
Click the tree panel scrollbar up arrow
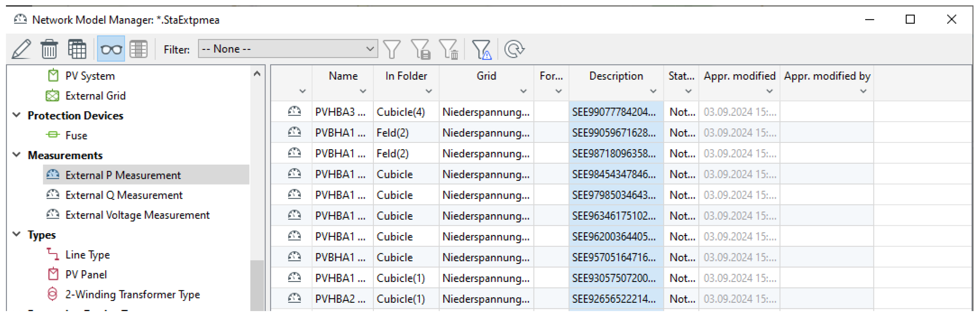click(257, 74)
